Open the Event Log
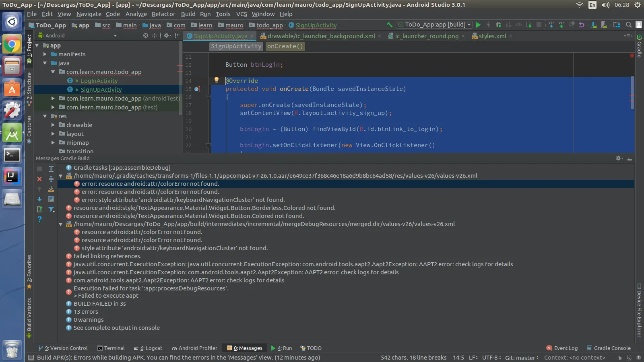Screen dimensions: 644x362 562,348
